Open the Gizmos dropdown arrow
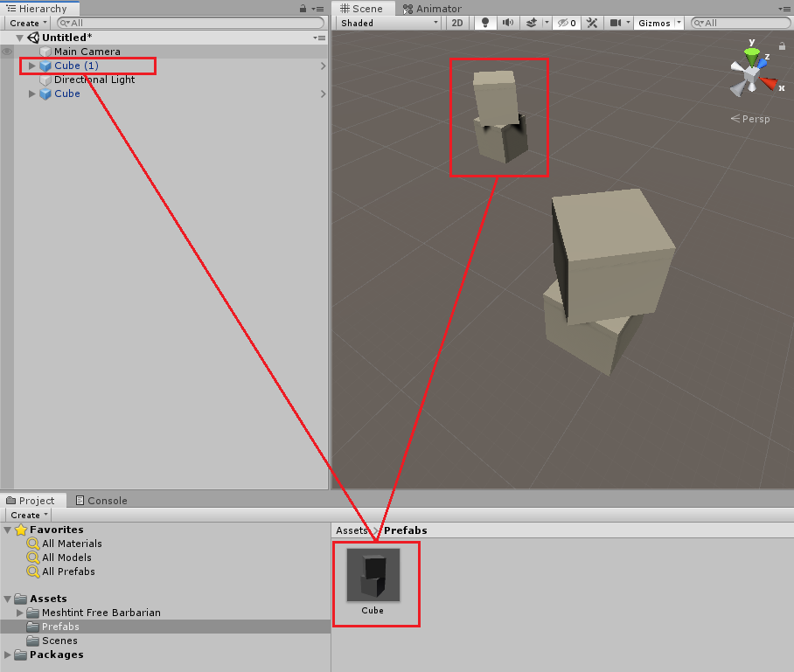This screenshot has height=672, width=794. pyautogui.click(x=679, y=23)
